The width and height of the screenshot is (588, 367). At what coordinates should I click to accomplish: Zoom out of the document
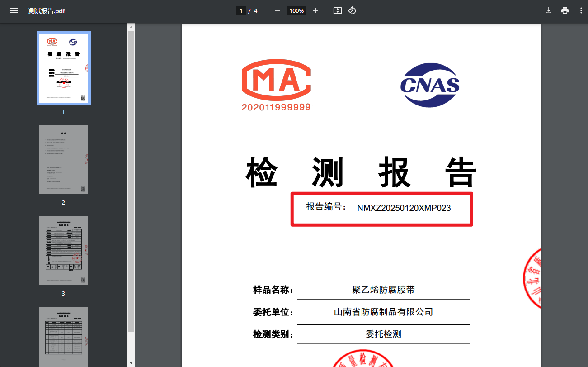(277, 10)
